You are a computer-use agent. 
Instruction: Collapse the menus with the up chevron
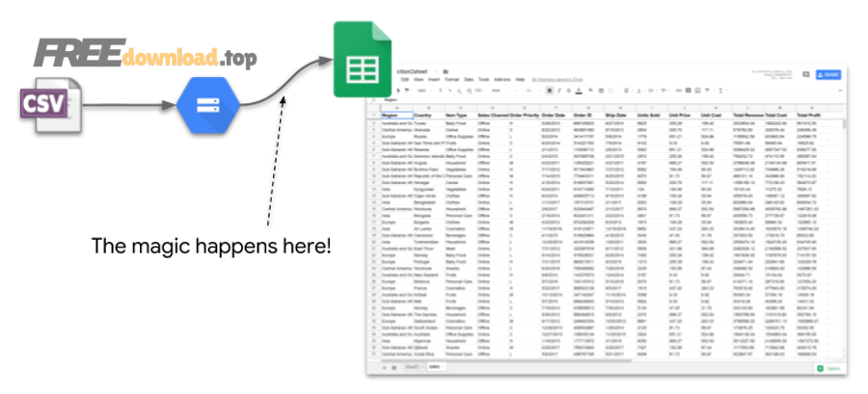840,91
